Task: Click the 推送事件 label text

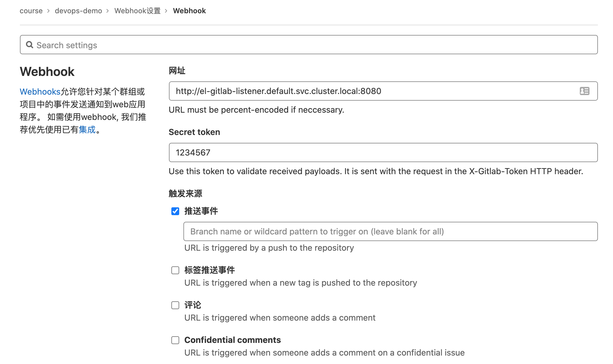Action: (201, 211)
